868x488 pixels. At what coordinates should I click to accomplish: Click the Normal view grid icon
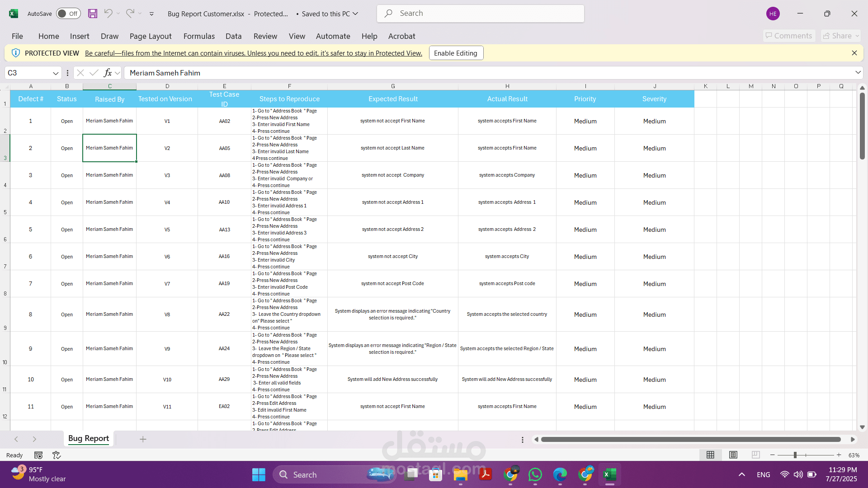tap(711, 455)
